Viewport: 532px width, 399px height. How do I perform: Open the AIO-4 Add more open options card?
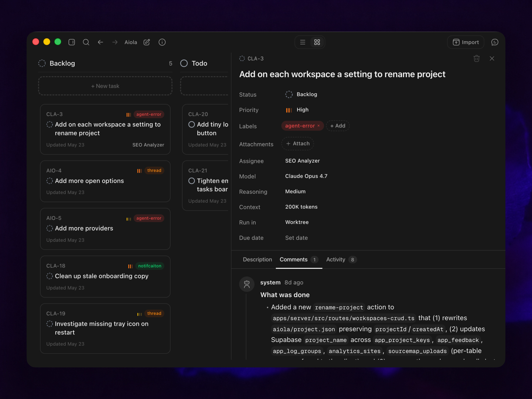point(105,181)
